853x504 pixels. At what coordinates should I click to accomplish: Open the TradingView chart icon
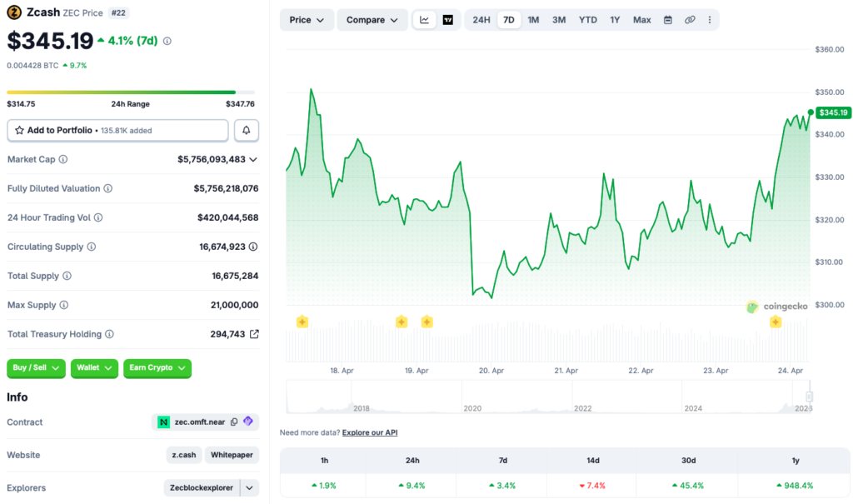click(448, 19)
